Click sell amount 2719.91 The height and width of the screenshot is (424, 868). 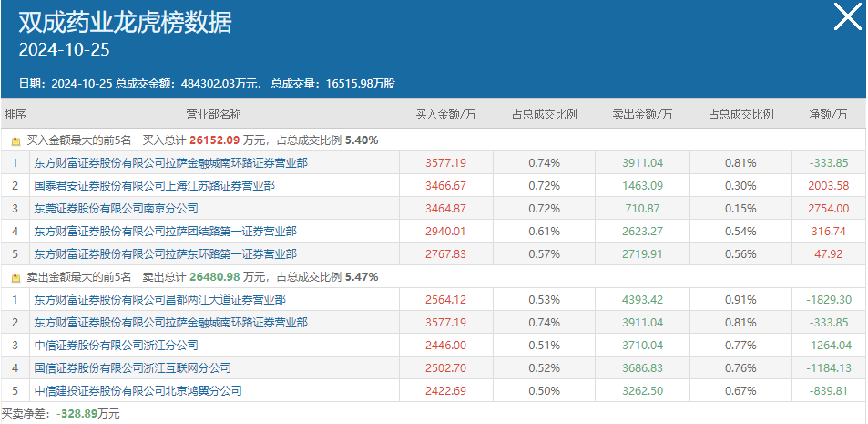click(x=642, y=253)
